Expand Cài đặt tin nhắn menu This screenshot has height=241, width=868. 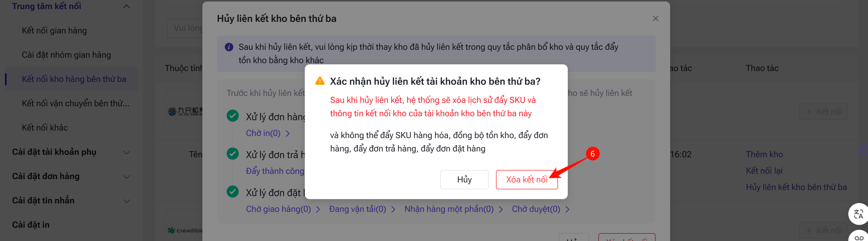pos(127,201)
